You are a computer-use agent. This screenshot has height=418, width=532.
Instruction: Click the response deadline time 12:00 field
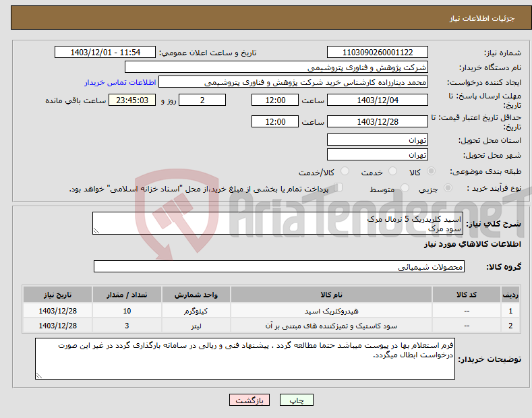point(275,100)
